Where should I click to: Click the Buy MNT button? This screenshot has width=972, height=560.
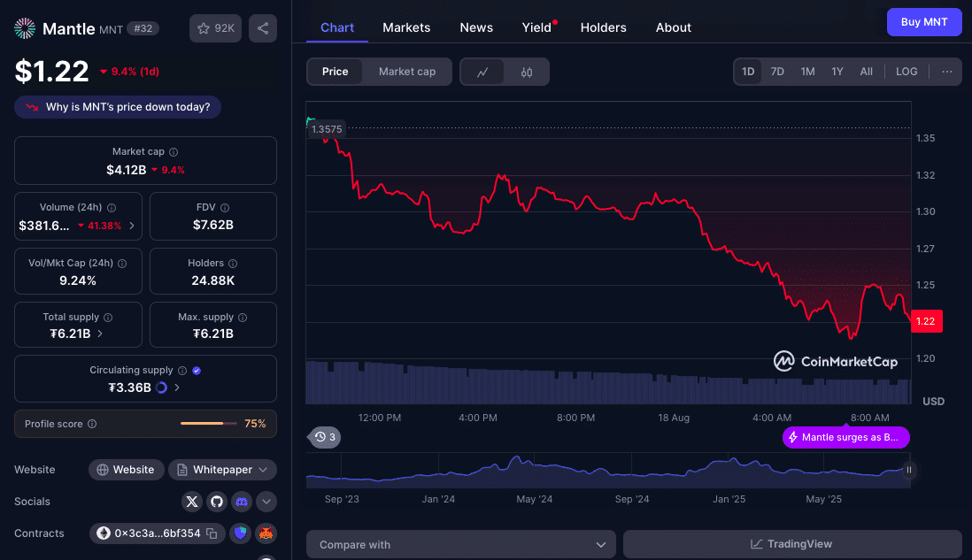pyautogui.click(x=923, y=22)
